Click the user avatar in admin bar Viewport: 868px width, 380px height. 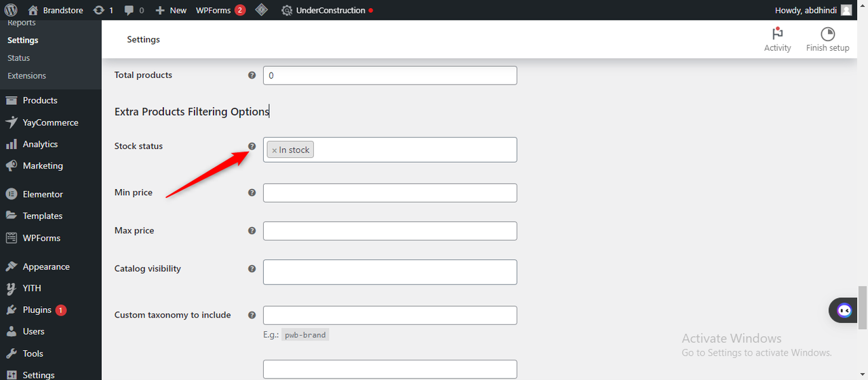(846, 10)
